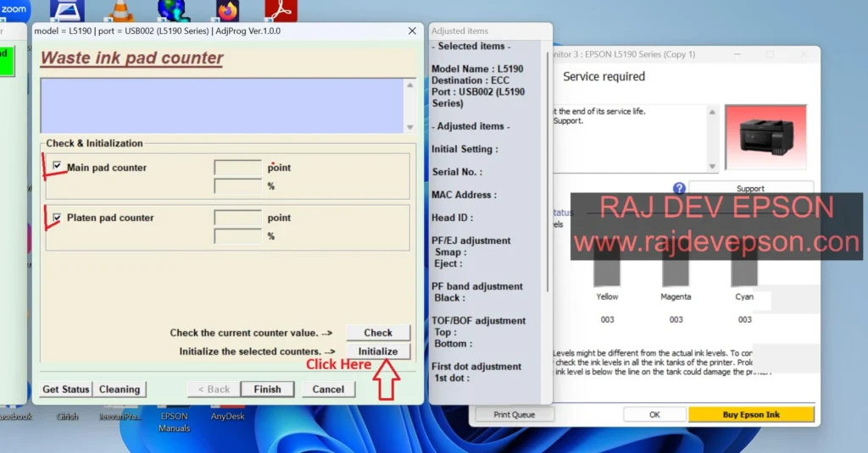Viewport: 868px width, 453px height.
Task: Click the printer image in the status monitor
Action: 766,136
